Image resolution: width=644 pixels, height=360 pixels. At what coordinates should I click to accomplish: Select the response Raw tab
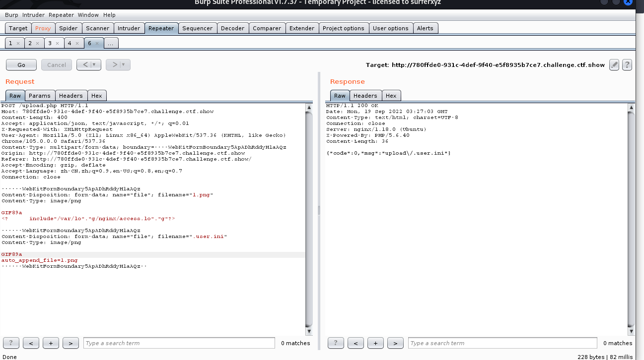340,96
